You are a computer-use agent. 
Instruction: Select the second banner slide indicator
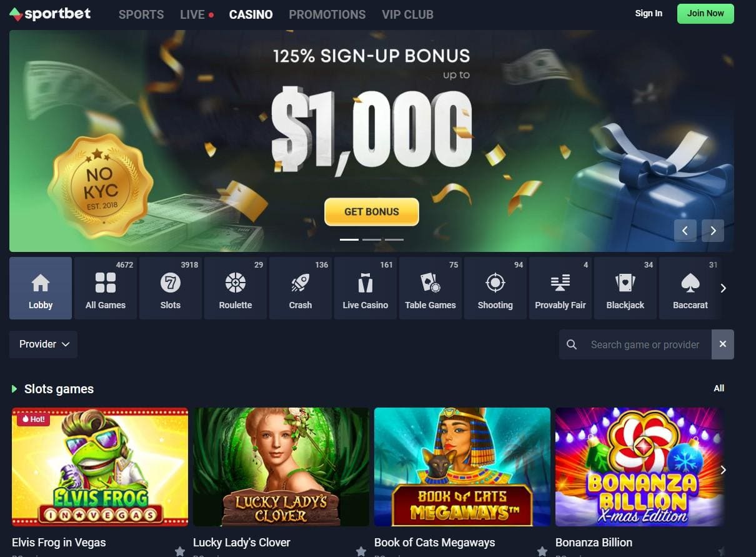372,239
